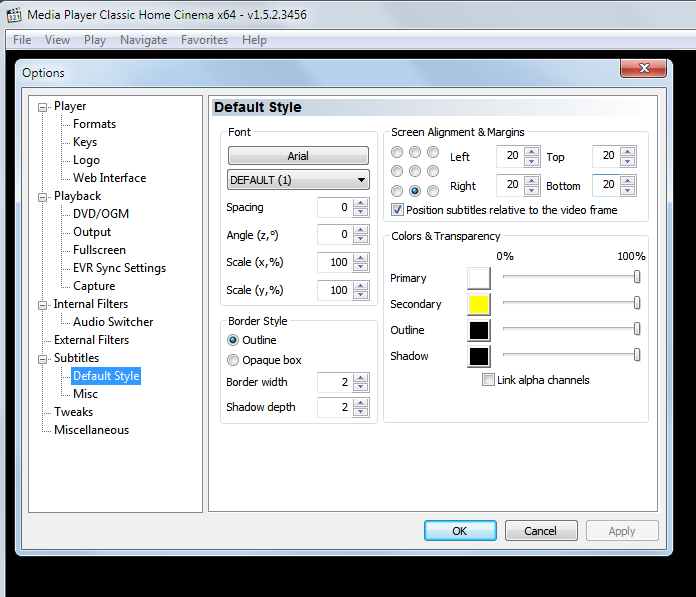
Task: Select Misc under Subtitles
Action: 85,394
